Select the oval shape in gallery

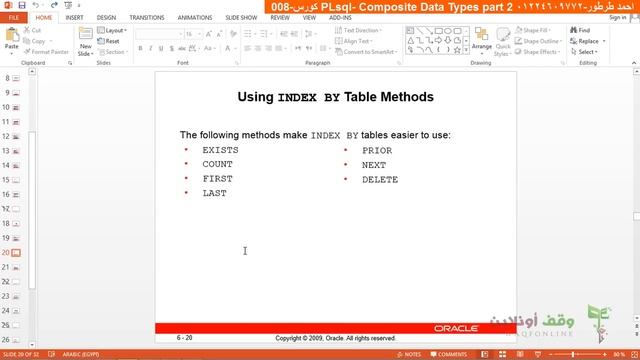(x=448, y=31)
